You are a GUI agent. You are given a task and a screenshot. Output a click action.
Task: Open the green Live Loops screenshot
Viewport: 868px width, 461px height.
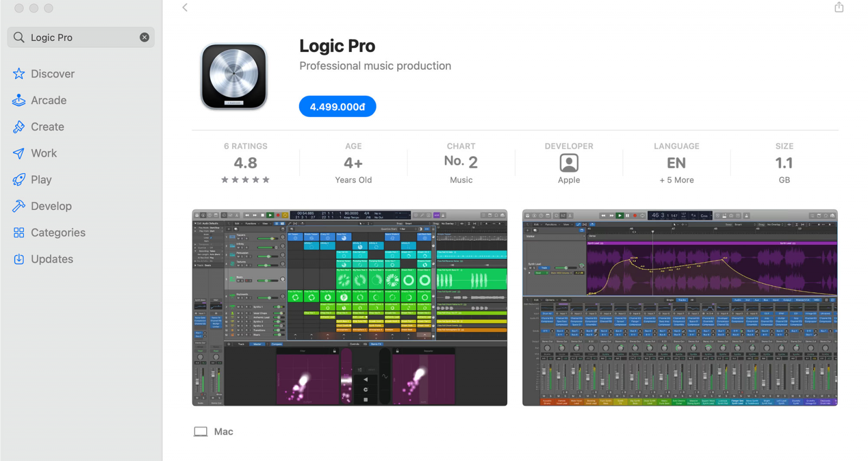pos(350,308)
